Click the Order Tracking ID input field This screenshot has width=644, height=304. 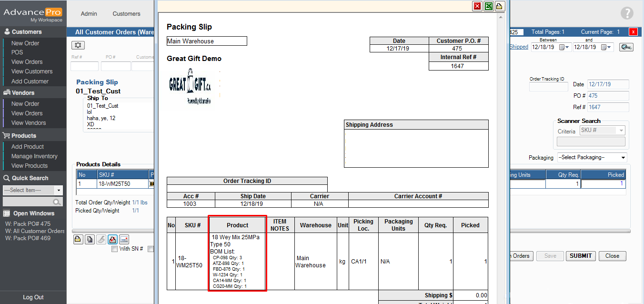pyautogui.click(x=548, y=87)
